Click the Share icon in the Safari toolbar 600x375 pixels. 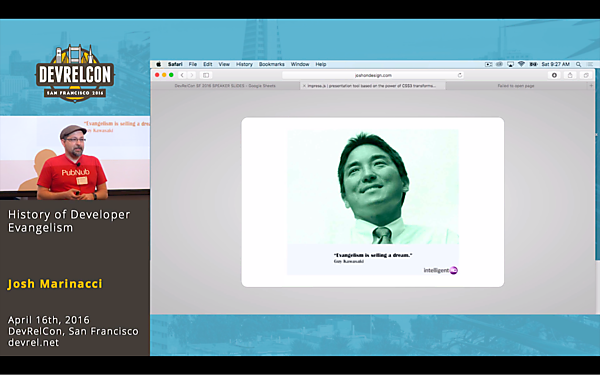point(570,75)
